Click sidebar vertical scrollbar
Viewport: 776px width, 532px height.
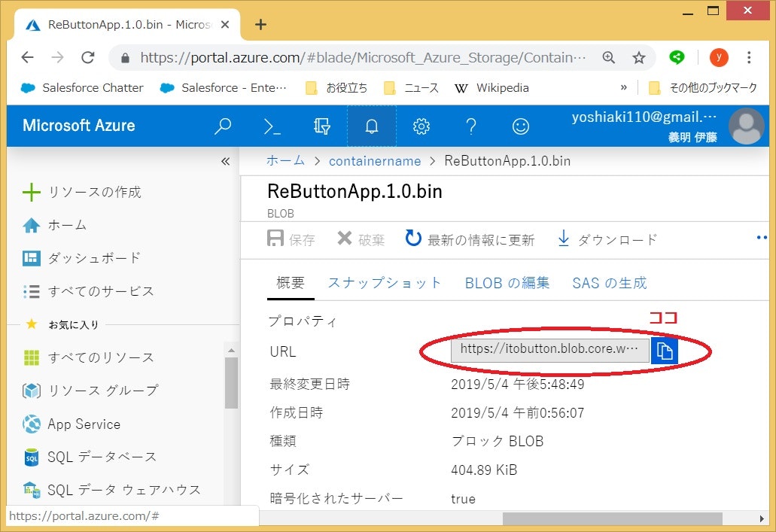click(x=231, y=382)
